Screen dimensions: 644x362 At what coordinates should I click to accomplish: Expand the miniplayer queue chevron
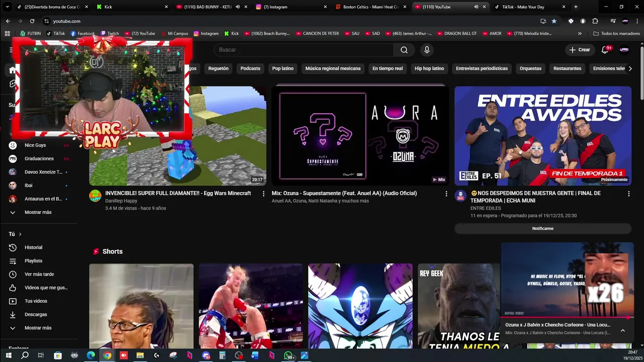[x=622, y=330]
